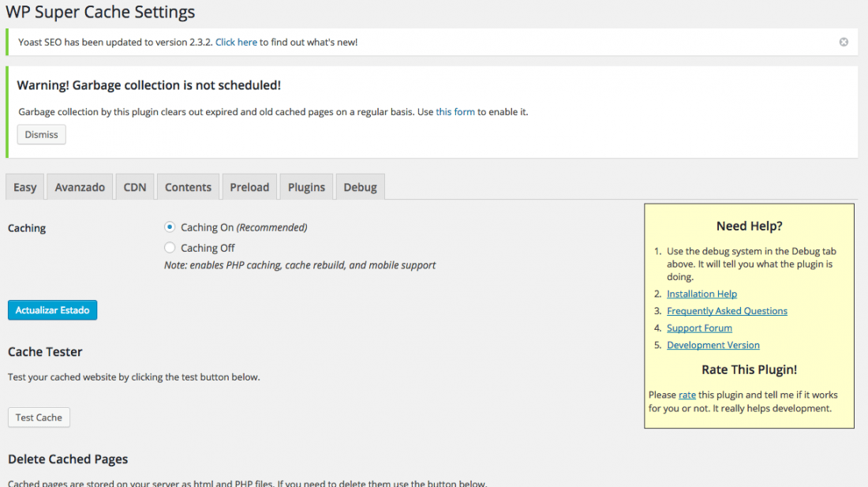
Task: Dismiss the garbage collection warning
Action: [x=42, y=134]
